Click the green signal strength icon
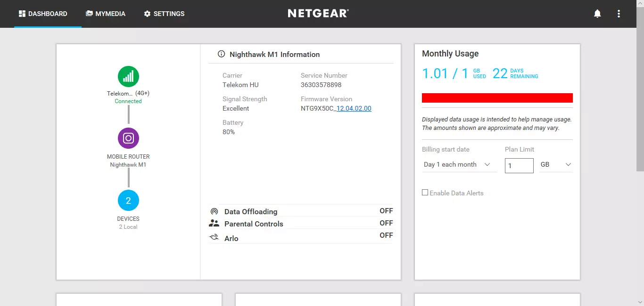This screenshot has height=306, width=644. 128,76
